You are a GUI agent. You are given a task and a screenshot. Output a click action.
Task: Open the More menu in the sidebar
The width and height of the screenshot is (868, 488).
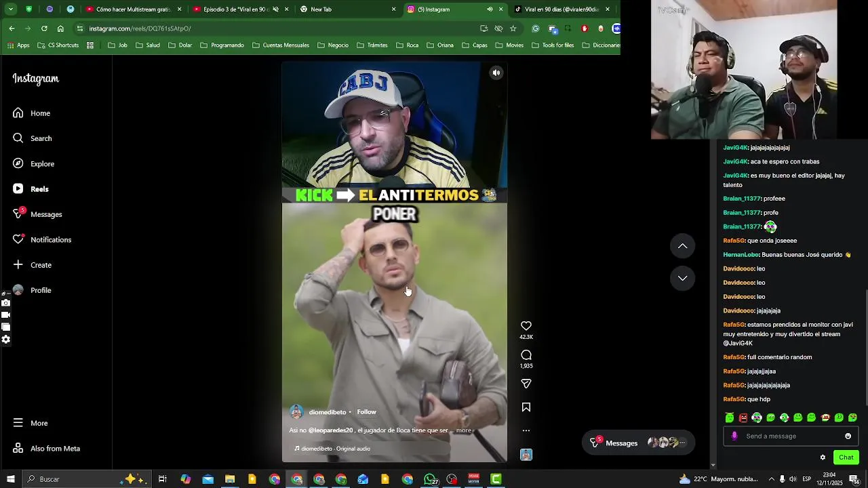coord(31,423)
